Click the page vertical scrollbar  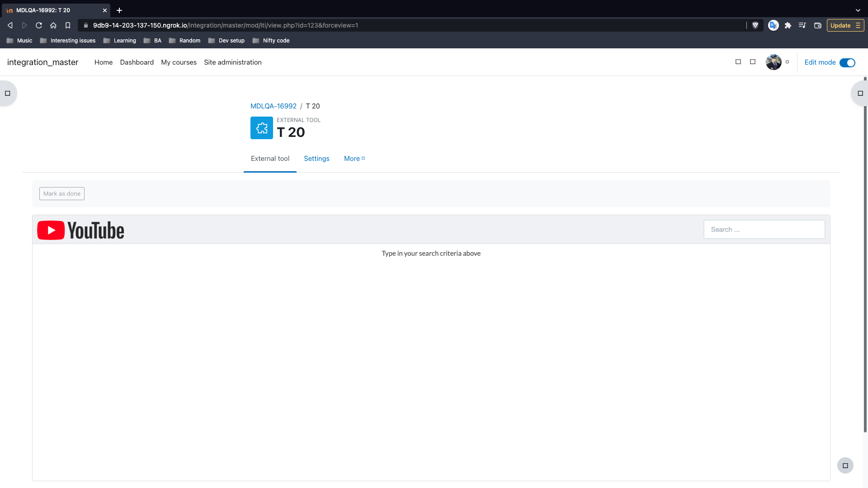pos(865,255)
